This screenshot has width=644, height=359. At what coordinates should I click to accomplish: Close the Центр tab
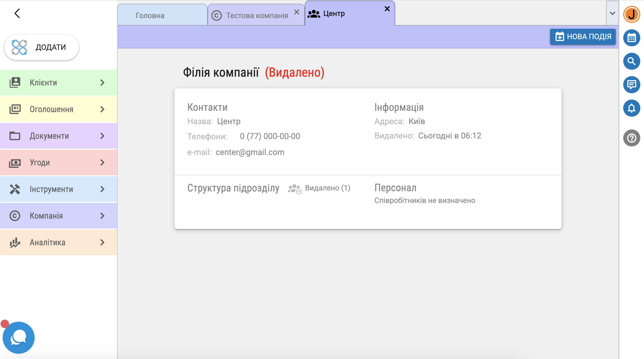pyautogui.click(x=387, y=9)
